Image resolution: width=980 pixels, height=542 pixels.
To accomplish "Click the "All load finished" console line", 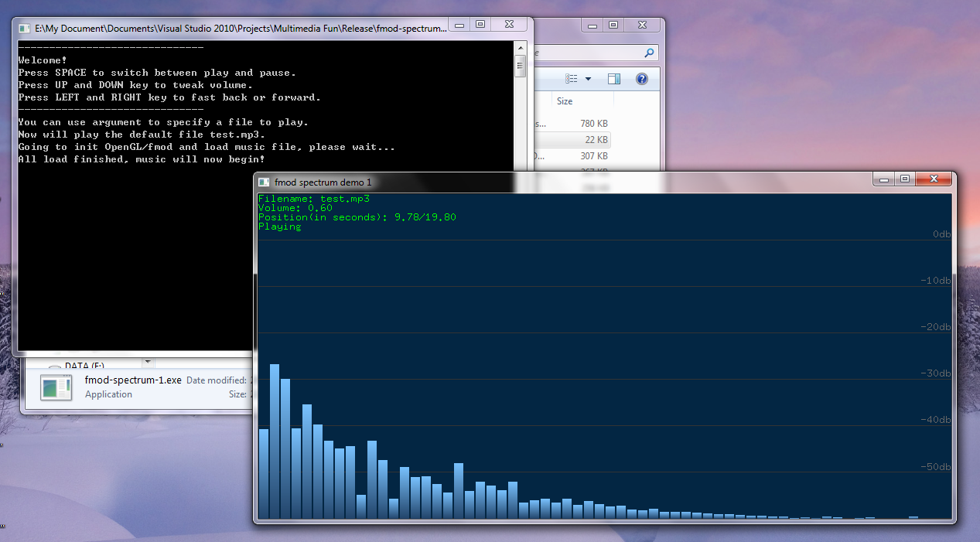I will point(142,159).
